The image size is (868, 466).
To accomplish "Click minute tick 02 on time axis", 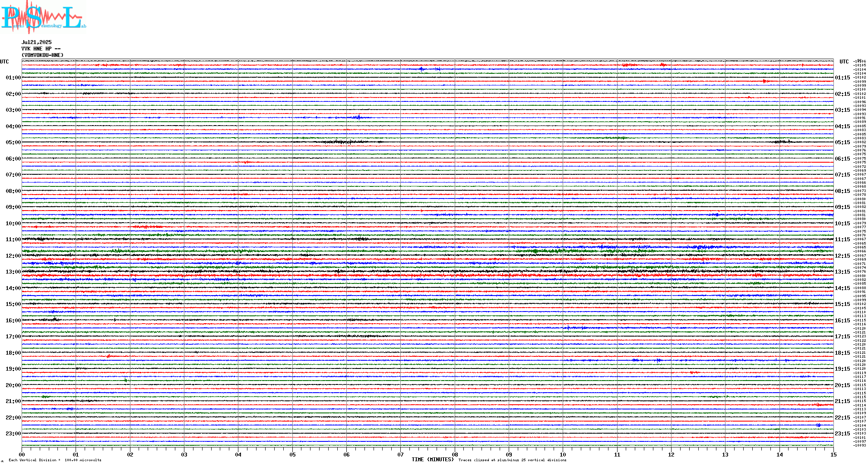I will pyautogui.click(x=130, y=454).
